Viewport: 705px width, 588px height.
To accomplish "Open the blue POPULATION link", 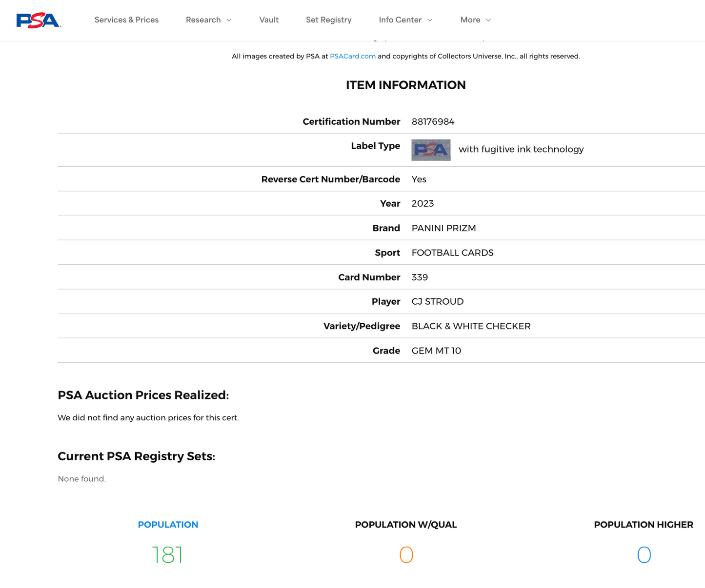I will point(168,525).
